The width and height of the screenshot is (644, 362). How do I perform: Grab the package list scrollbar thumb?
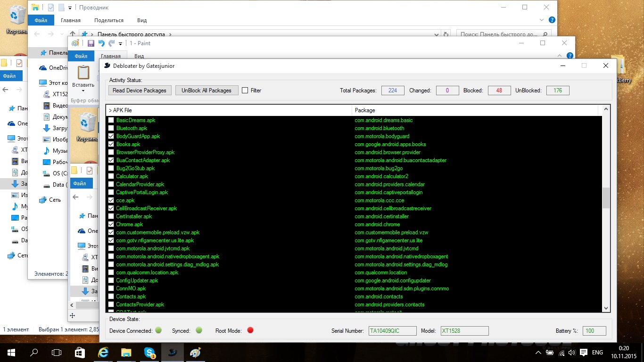pos(606,198)
